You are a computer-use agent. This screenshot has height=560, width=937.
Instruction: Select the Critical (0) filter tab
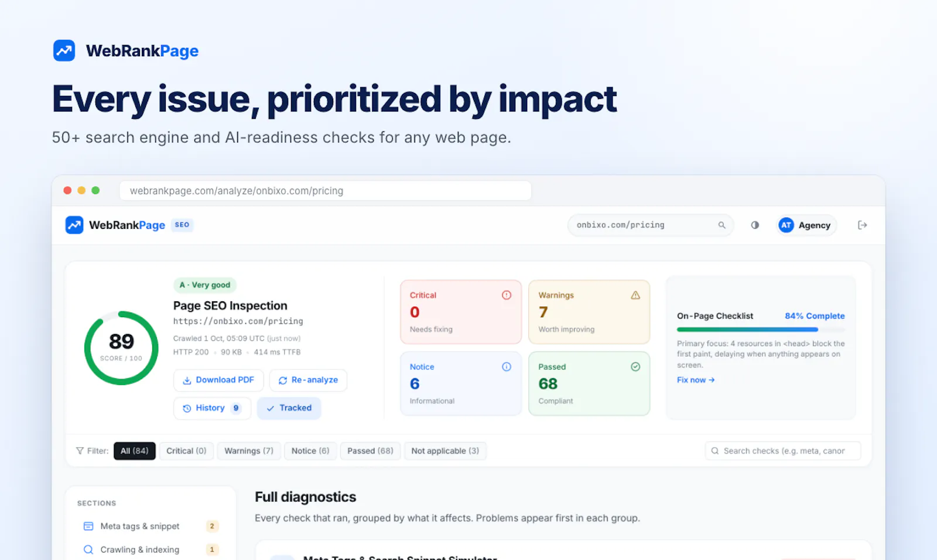click(186, 451)
